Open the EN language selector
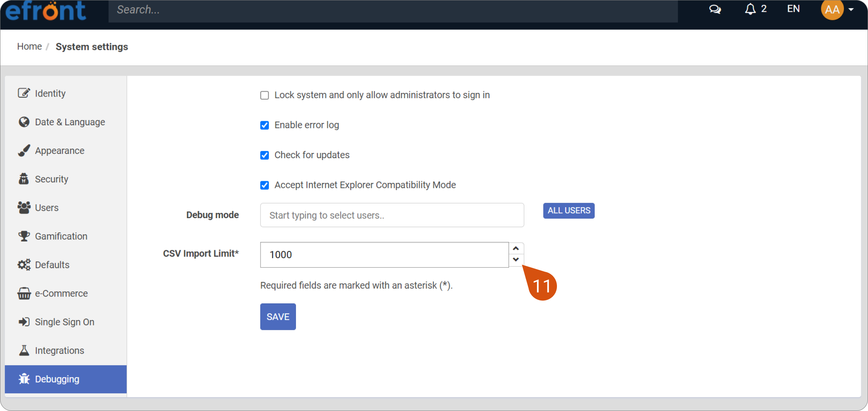 coord(793,9)
